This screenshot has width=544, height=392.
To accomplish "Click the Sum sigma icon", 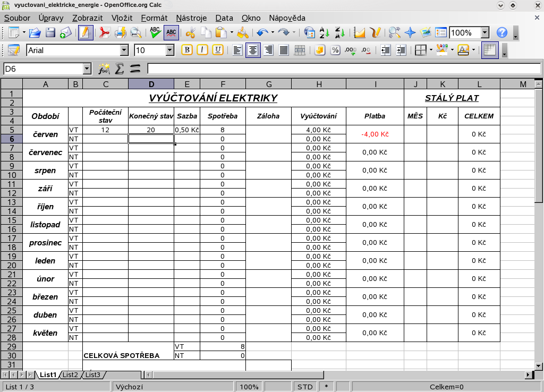I will (x=120, y=69).
